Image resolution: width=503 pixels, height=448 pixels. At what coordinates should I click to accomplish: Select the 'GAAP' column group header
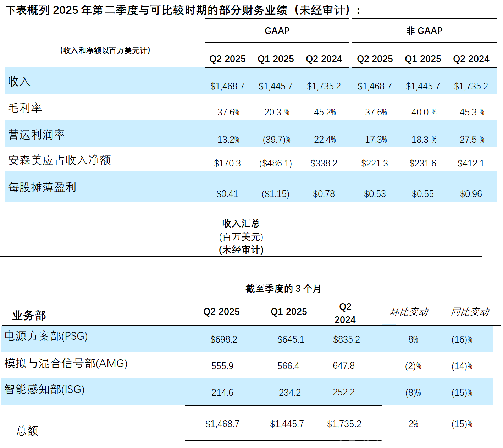(277, 31)
